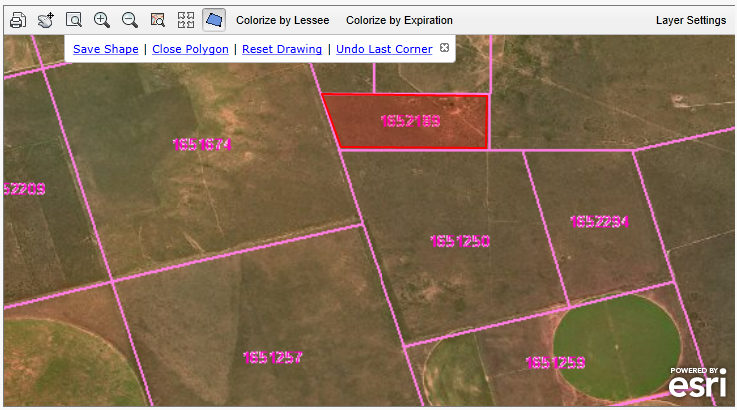Click the Reset Drawing link
The height and width of the screenshot is (410, 737).
tap(282, 49)
